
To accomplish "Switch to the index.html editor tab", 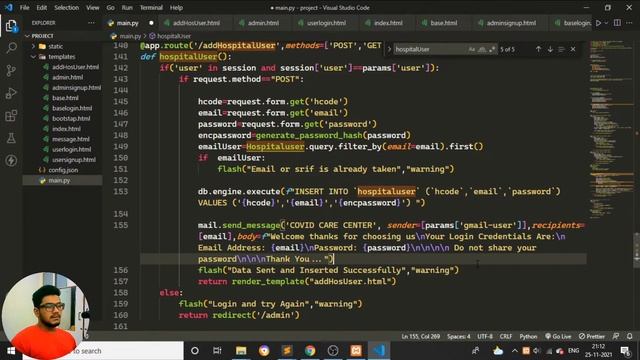I will click(388, 23).
